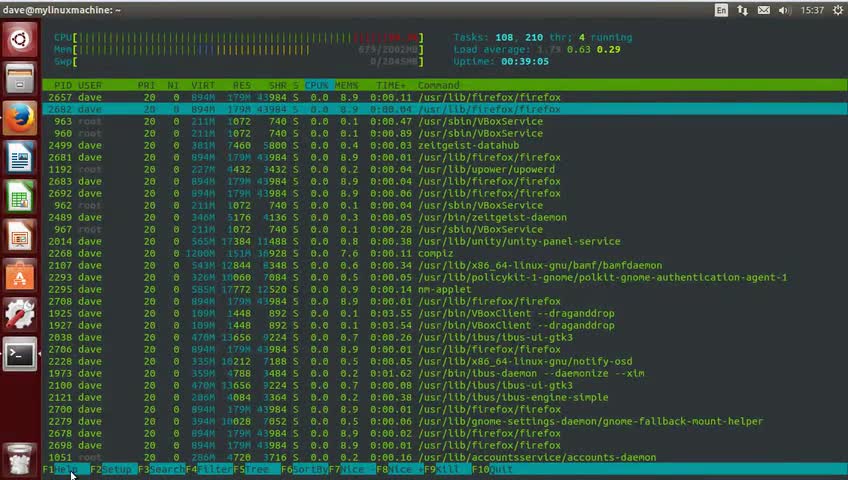This screenshot has width=848, height=480.
Task: Select process row PID 2295 nm-applet
Action: point(445,289)
